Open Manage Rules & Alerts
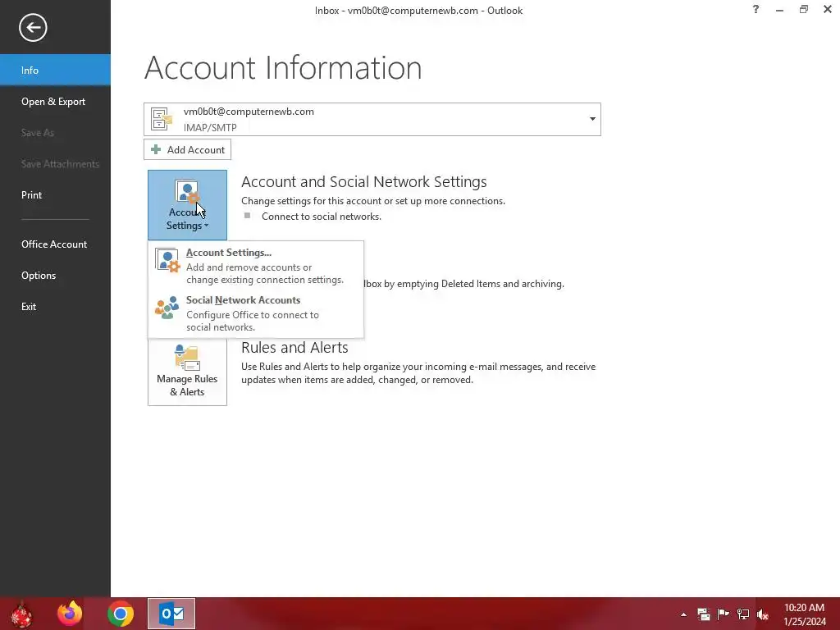The width and height of the screenshot is (840, 630). click(188, 372)
